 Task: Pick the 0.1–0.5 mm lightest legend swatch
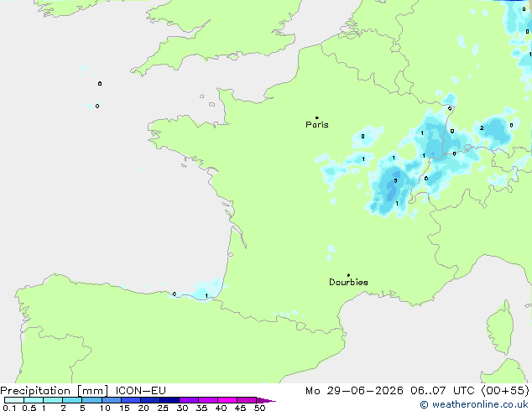coord(14,400)
